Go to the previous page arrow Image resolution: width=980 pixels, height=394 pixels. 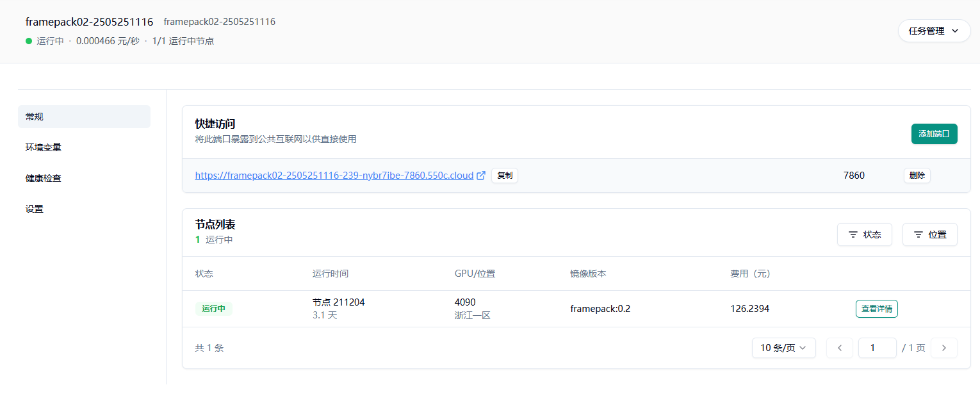(840, 348)
